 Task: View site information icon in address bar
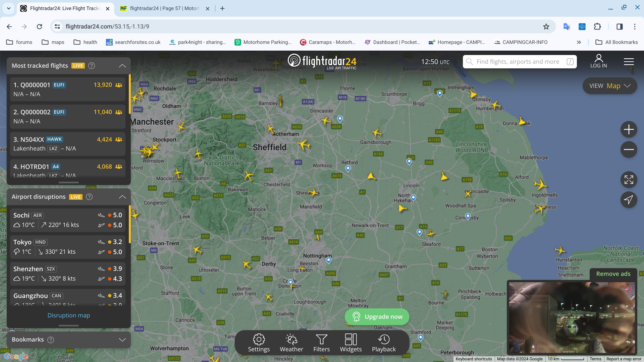coord(57,26)
